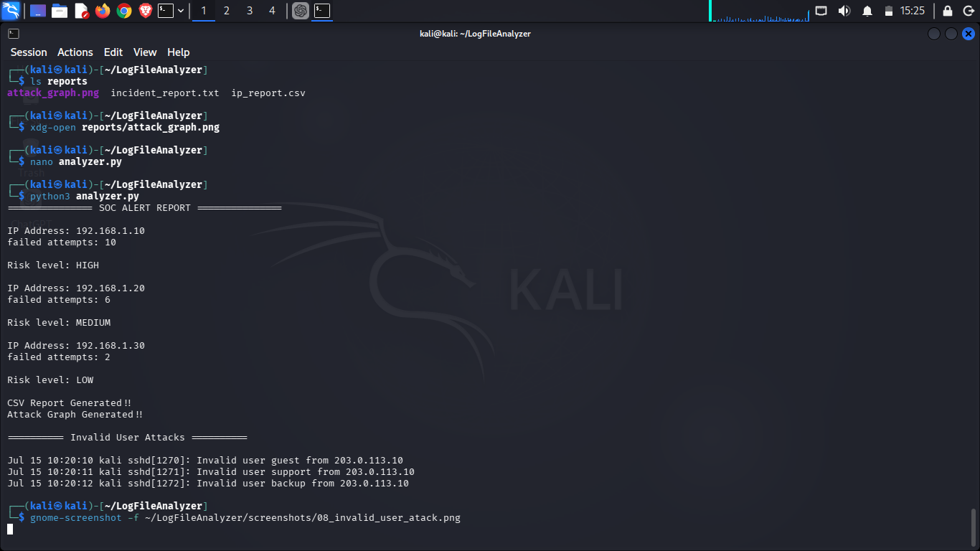Launch Google Chrome from the panel
Image resolution: width=980 pixels, height=551 pixels.
(x=124, y=11)
